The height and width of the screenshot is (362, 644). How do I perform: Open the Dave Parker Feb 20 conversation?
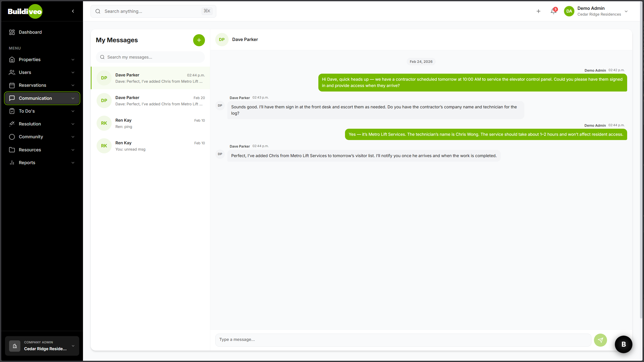(150, 101)
